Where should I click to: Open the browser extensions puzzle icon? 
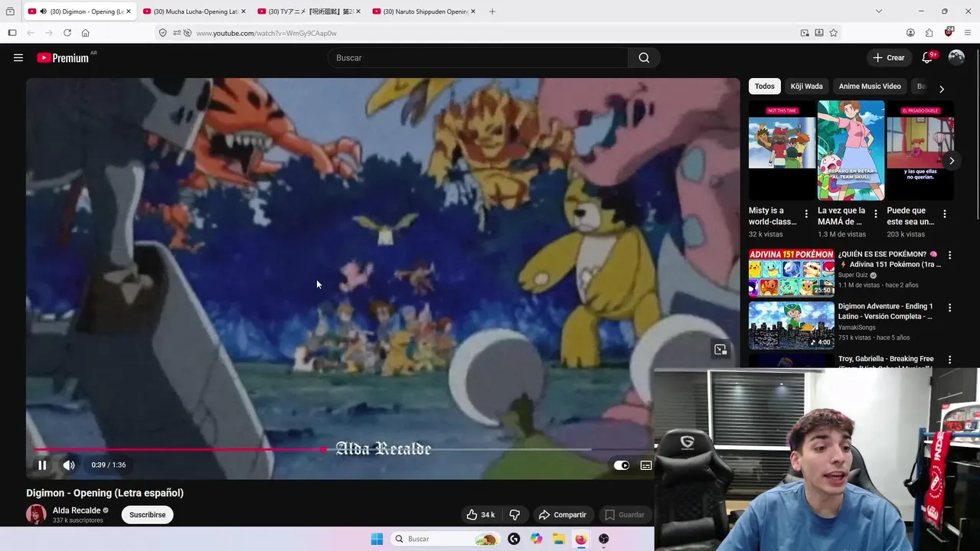point(929,33)
